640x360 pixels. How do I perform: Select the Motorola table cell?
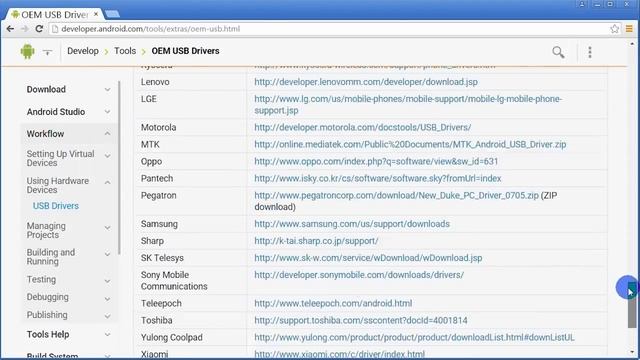191,127
